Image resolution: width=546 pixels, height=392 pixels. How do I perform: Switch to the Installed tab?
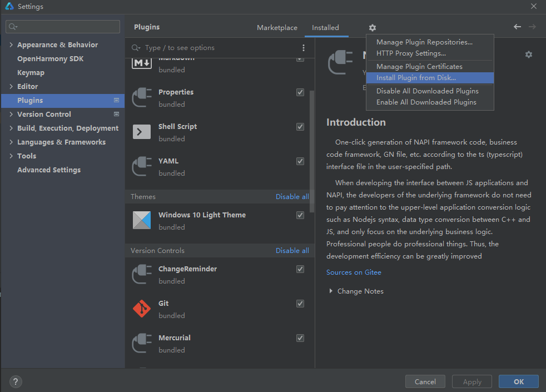click(325, 27)
